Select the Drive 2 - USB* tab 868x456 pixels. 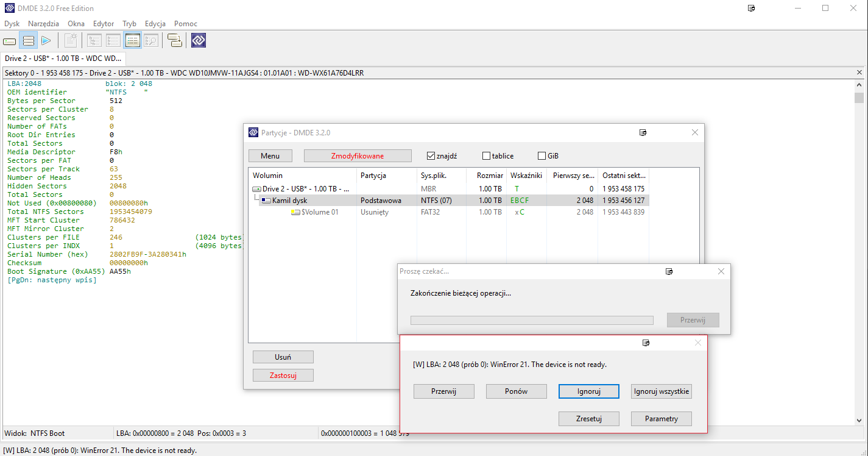(x=63, y=59)
